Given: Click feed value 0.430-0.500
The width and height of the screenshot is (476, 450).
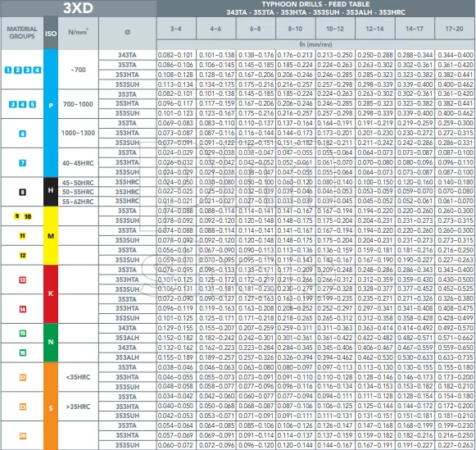Looking at the screenshot, I should point(456,280).
